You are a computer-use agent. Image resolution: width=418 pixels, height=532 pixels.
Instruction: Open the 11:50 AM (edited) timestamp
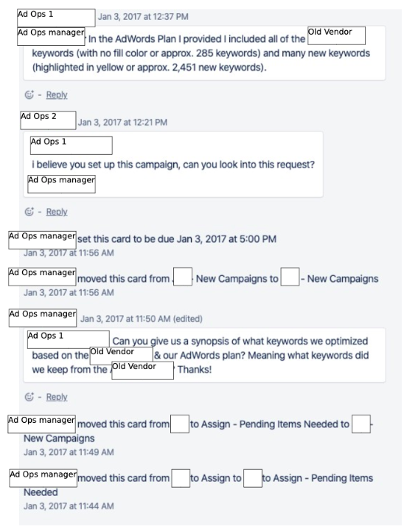coord(142,319)
